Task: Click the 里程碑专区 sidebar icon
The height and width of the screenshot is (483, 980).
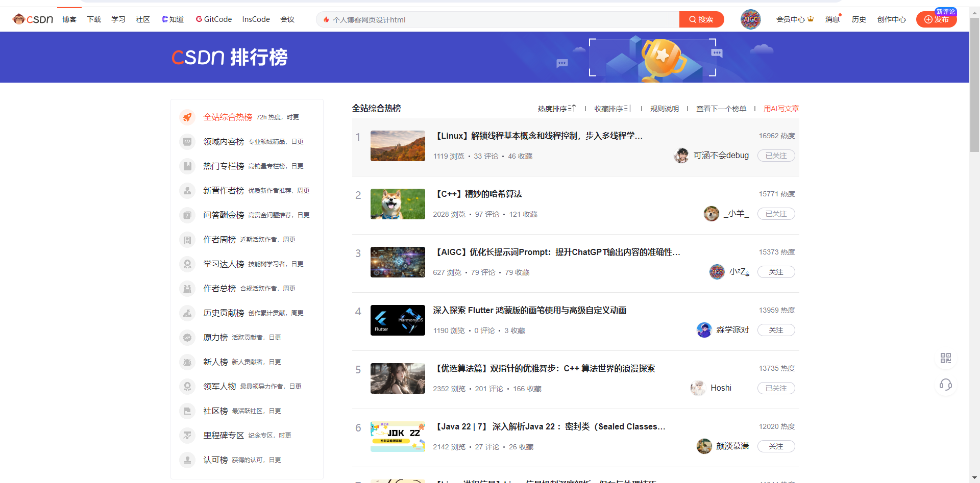Action: click(x=187, y=436)
